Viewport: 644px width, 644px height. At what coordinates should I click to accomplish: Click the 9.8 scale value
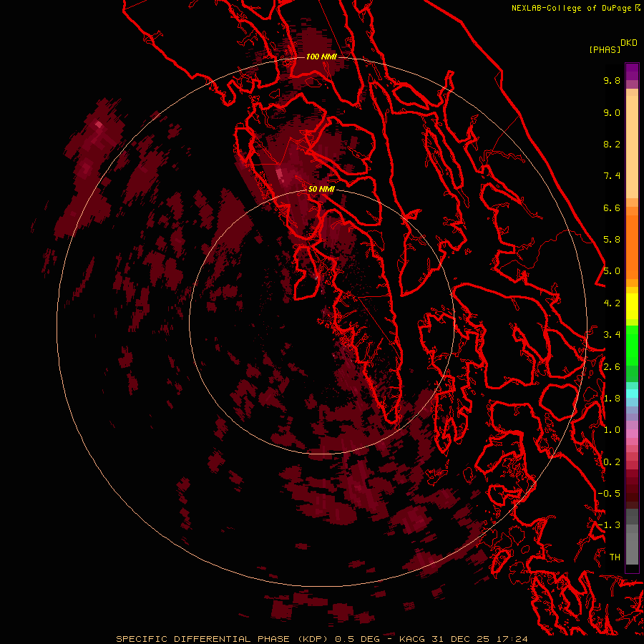coord(612,80)
